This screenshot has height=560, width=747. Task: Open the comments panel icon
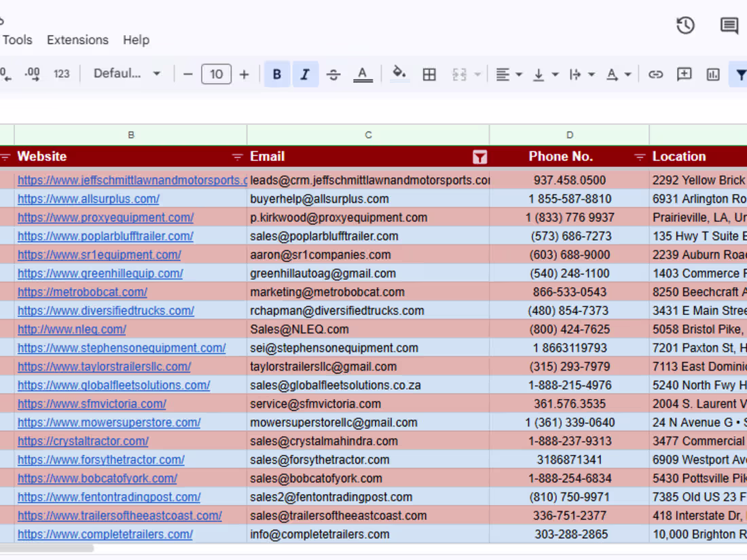pos(729,26)
